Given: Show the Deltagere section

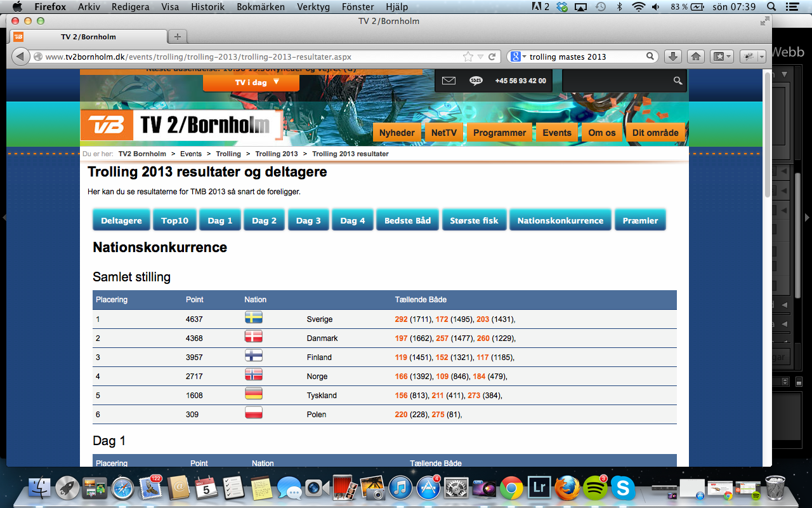Looking at the screenshot, I should click(121, 220).
